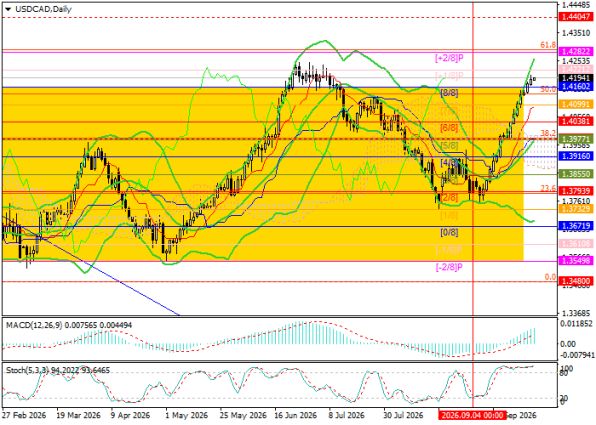Screen dimensions: 596x425
Task: Select the [0/8] Murrey level label
Action: [x=449, y=232]
